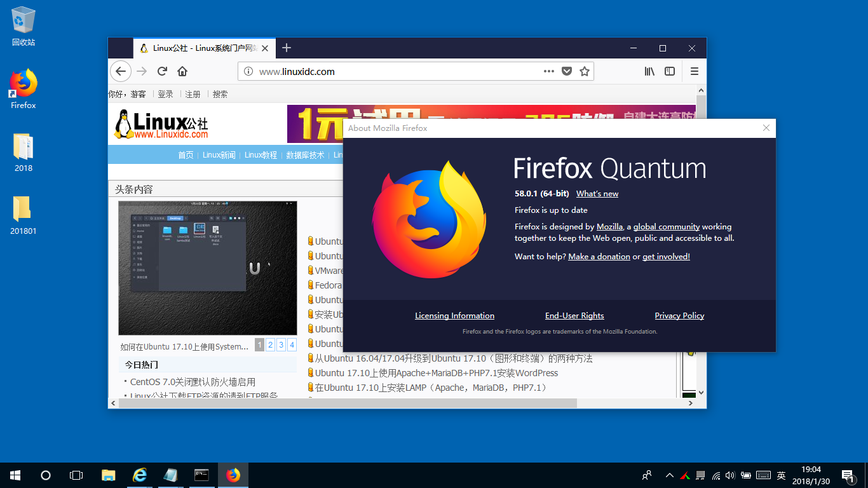
Task: Open the Linux教程 navigation item
Action: pyautogui.click(x=261, y=155)
